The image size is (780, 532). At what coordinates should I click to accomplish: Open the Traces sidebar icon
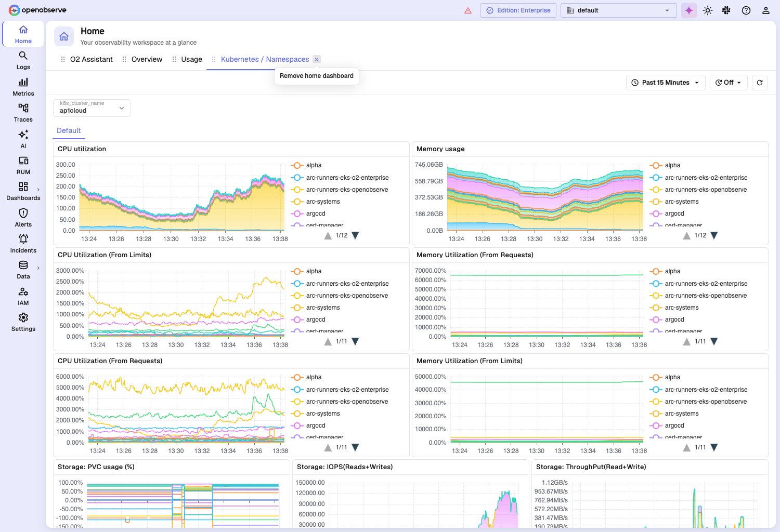click(x=23, y=113)
